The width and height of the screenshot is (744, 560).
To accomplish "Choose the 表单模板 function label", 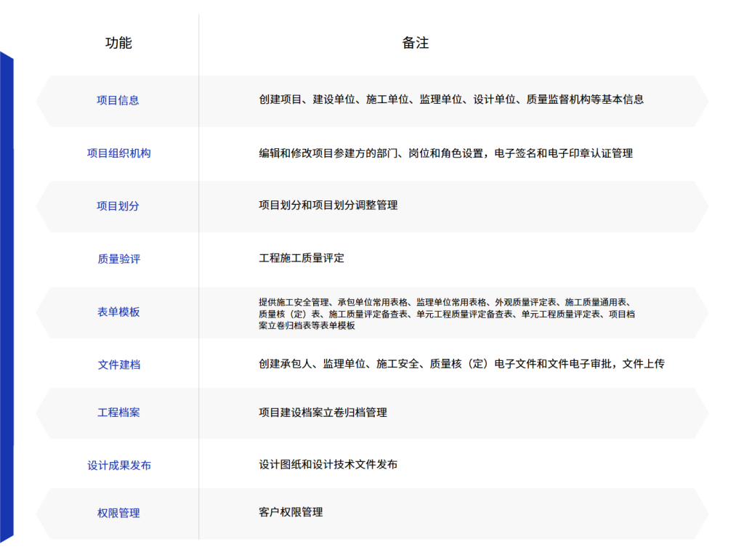I will (118, 312).
